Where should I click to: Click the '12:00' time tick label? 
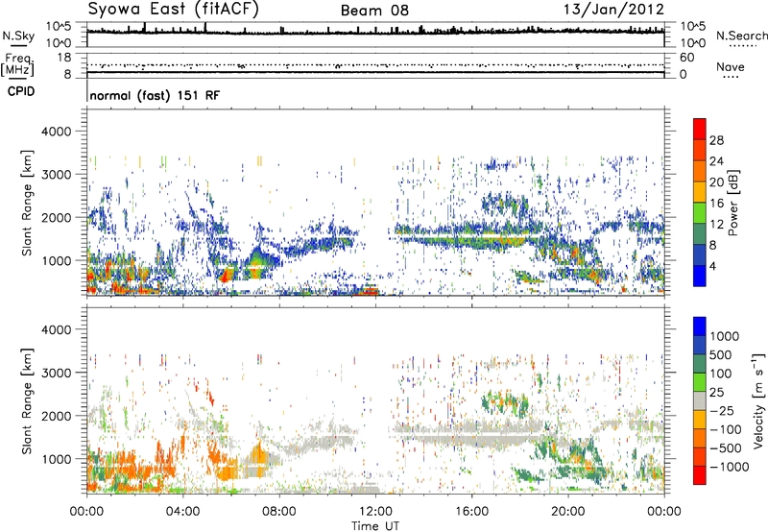pyautogui.click(x=375, y=512)
